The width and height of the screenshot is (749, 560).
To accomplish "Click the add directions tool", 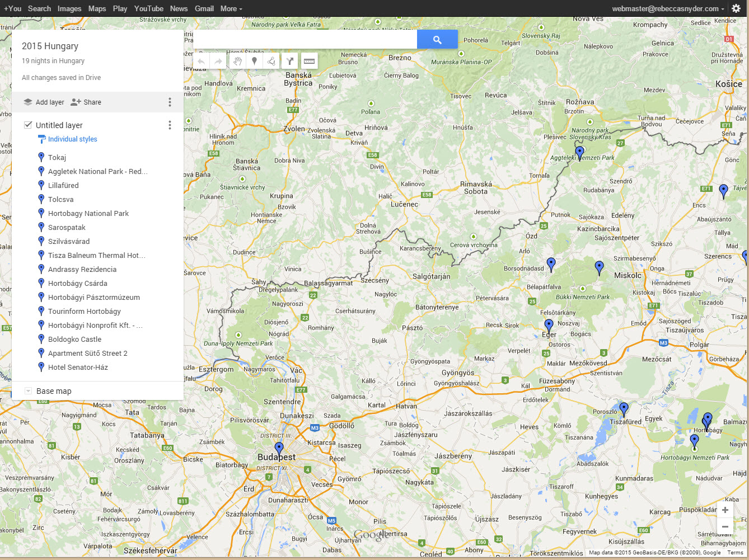I will pos(290,61).
